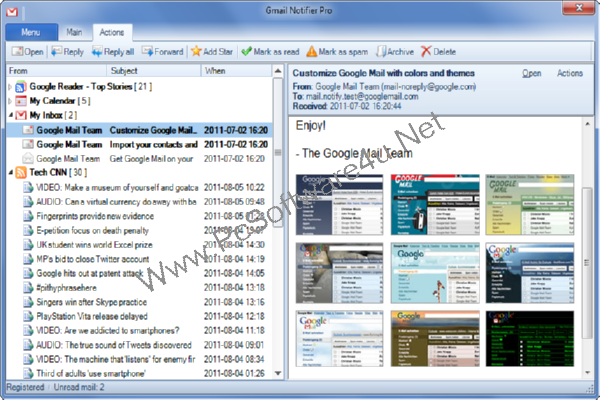Click the Actions link in preview header

(570, 73)
